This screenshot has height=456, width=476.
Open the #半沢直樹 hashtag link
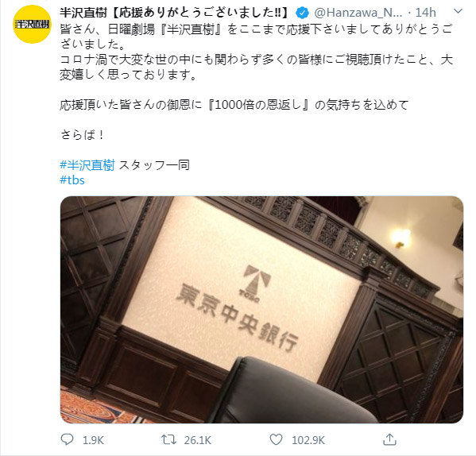coord(87,165)
